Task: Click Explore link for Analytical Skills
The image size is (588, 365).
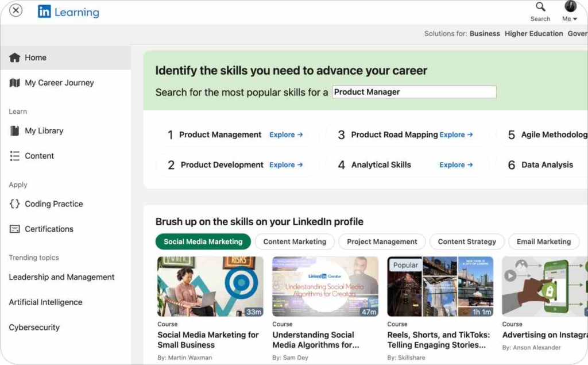Action: coord(456,165)
